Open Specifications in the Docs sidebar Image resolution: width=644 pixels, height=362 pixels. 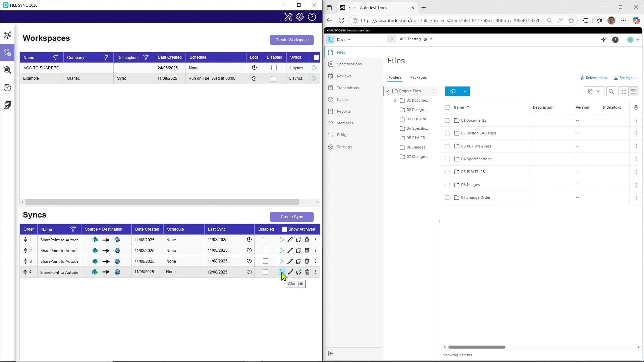click(x=349, y=64)
